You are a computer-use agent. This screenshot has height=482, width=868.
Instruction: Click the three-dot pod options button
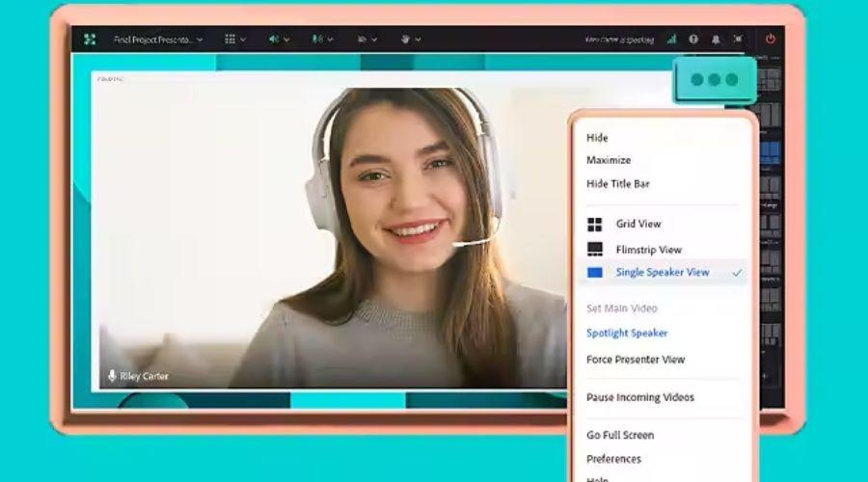tap(715, 80)
